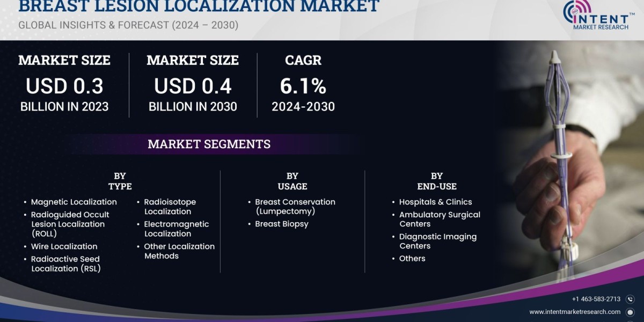The height and width of the screenshot is (322, 644).
Task: Open the www.intentmarketresearch.com link
Action: [574, 312]
